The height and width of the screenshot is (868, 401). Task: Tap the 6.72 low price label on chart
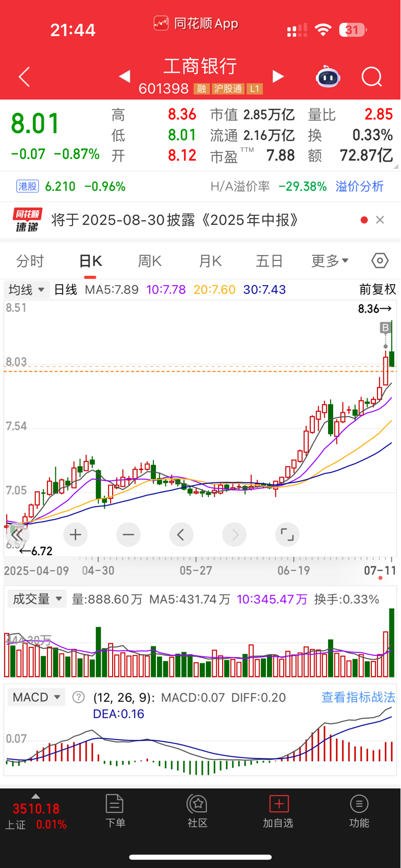tap(36, 551)
